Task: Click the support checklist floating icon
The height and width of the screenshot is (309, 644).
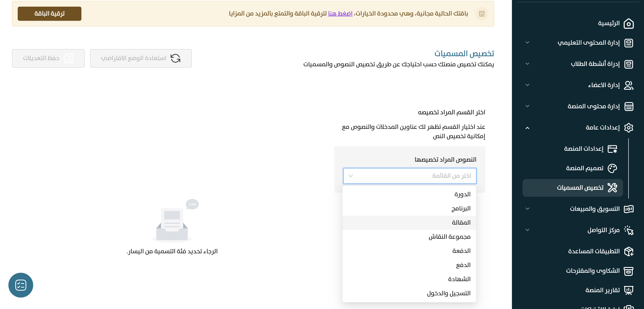Action: tap(21, 285)
